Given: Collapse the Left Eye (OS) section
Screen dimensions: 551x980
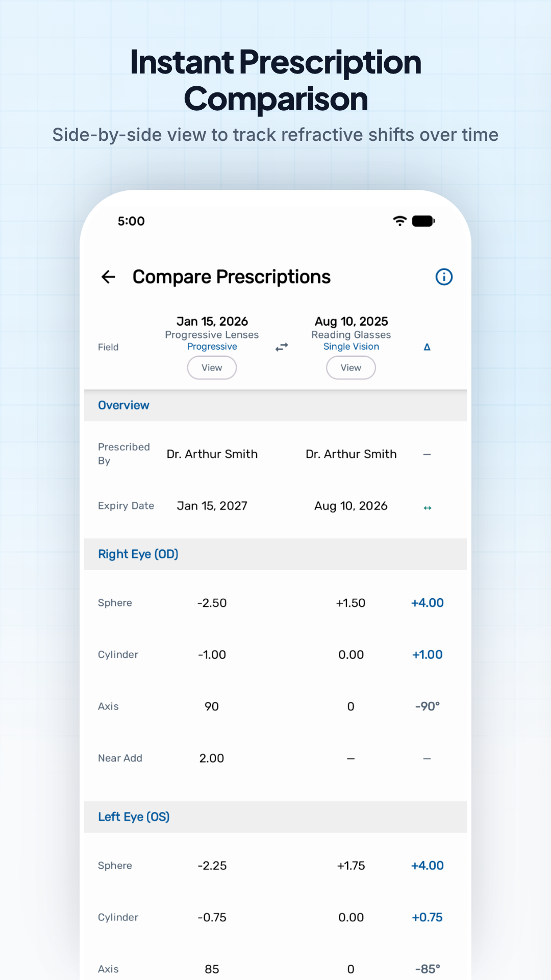Looking at the screenshot, I should tap(275, 817).
